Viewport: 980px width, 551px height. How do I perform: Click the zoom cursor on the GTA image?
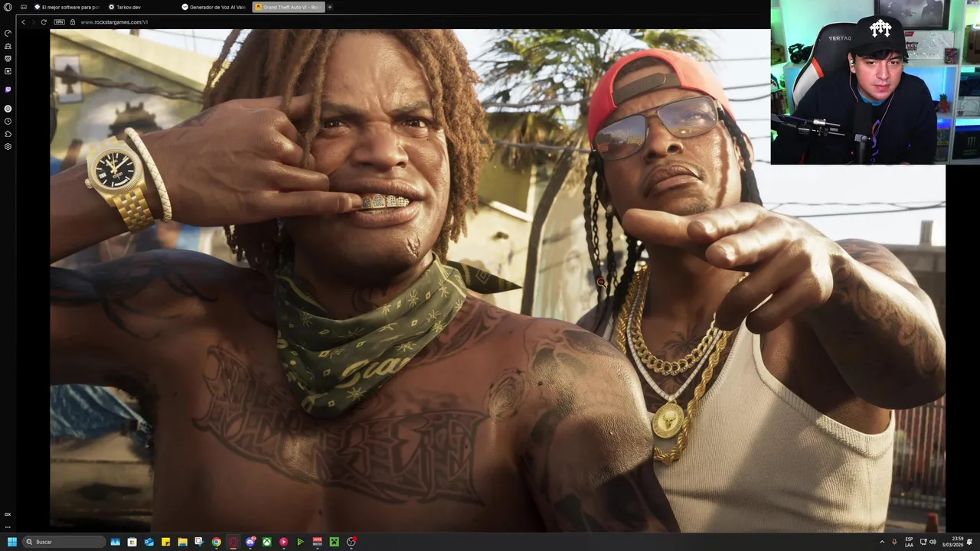click(x=601, y=282)
